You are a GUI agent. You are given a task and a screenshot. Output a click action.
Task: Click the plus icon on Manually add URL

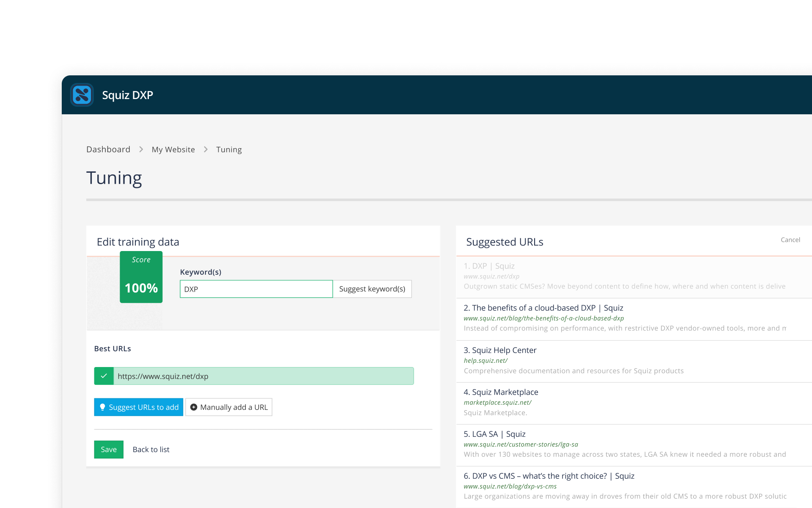[x=194, y=407]
